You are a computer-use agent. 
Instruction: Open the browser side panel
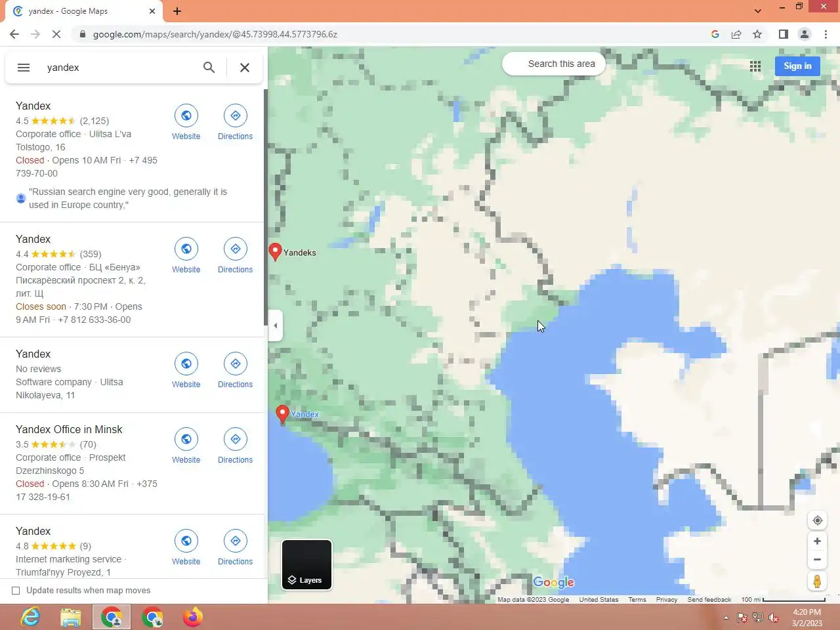point(783,34)
